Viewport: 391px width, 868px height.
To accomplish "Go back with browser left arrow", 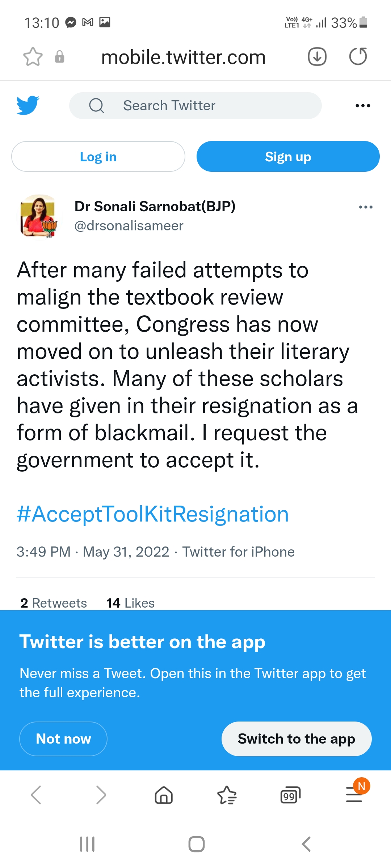I will 36,795.
